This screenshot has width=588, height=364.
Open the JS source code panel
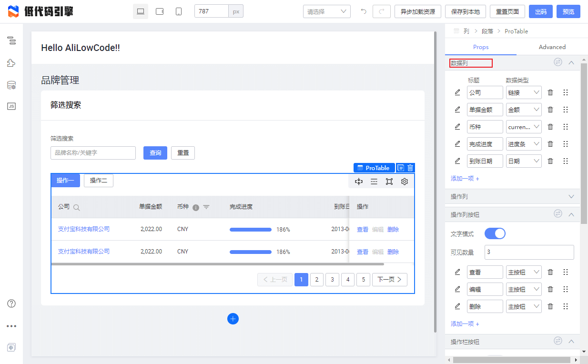tap(11, 106)
